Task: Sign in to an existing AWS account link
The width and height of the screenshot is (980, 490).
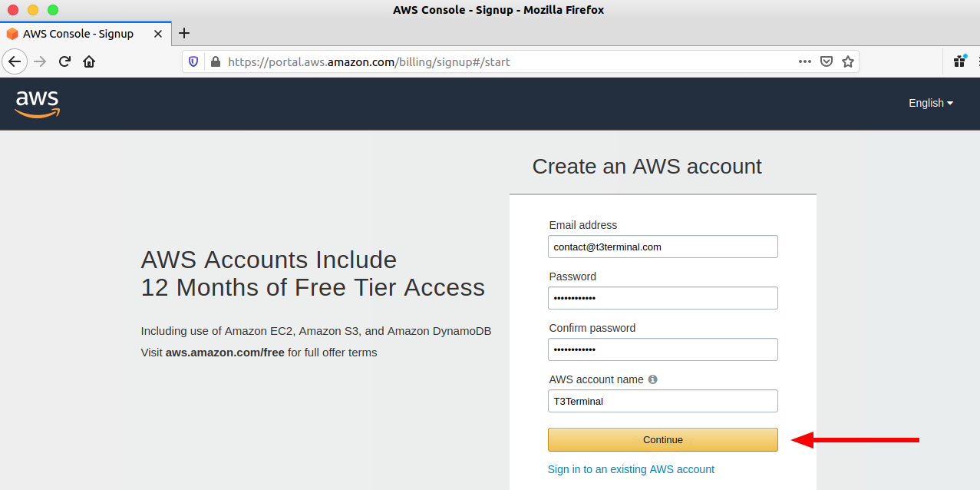Action: point(631,469)
